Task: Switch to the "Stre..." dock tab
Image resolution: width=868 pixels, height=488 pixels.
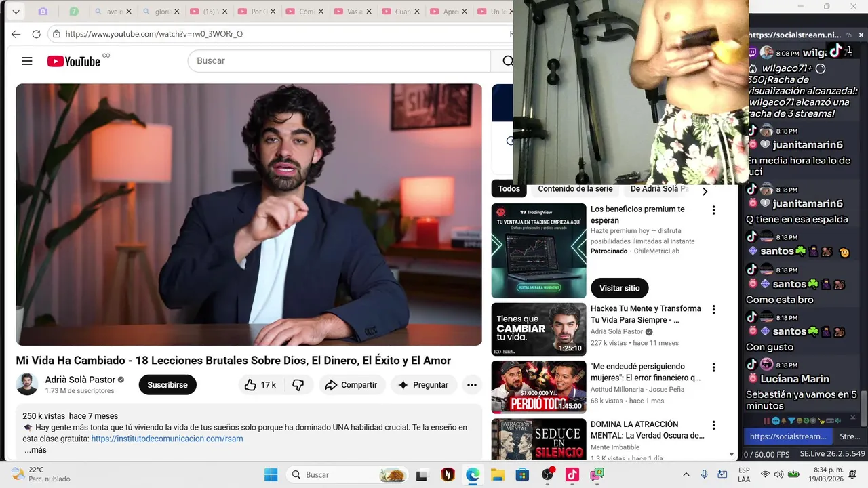Action: tap(850, 436)
